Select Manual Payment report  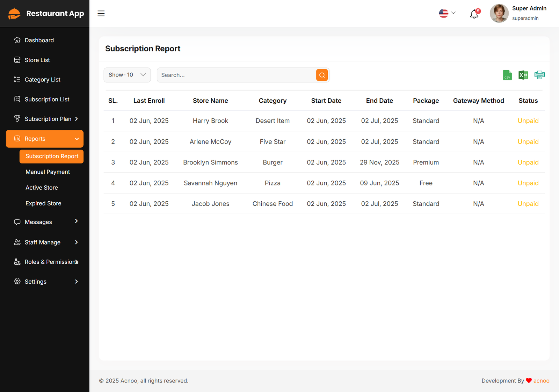(x=48, y=172)
